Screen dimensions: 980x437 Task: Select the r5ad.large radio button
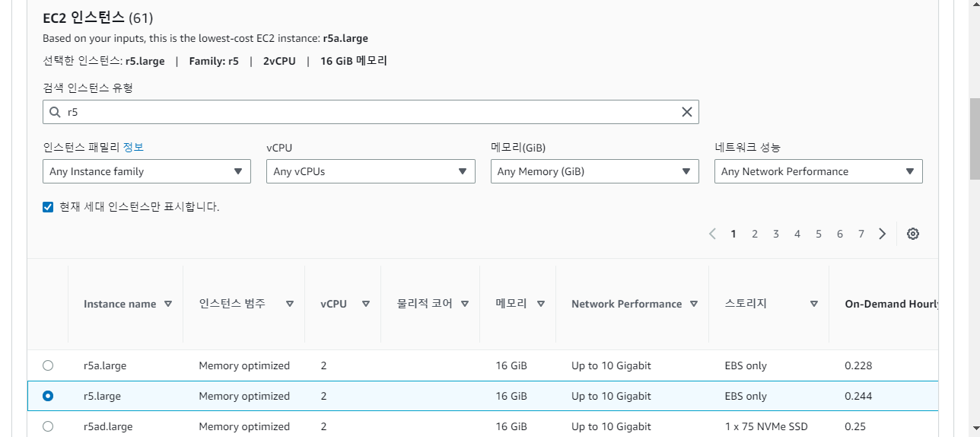(x=48, y=426)
